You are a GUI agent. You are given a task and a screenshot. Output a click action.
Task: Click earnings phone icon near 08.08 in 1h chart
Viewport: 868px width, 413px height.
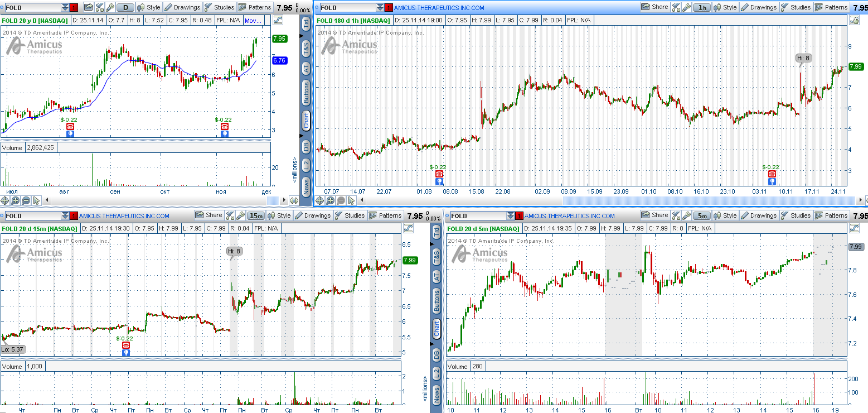click(439, 174)
